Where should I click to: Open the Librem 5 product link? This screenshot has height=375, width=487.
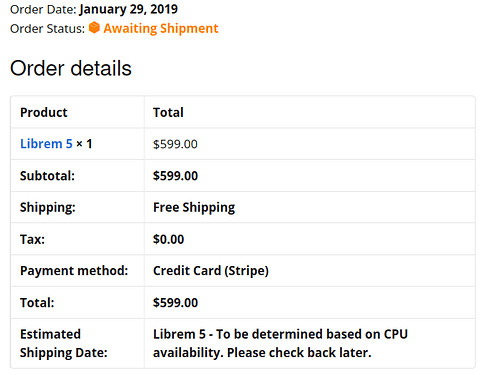click(46, 144)
